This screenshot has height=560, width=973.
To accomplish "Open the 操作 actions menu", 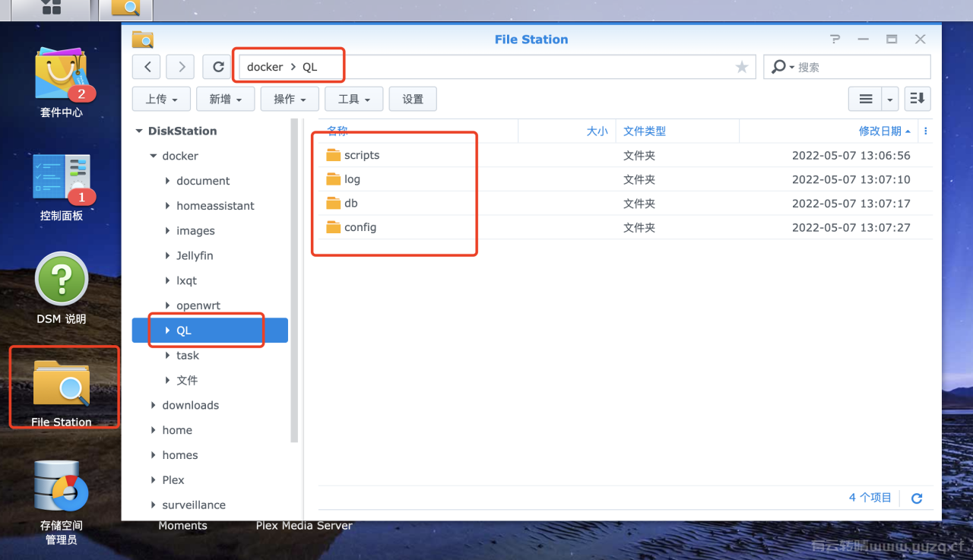I will coord(290,99).
